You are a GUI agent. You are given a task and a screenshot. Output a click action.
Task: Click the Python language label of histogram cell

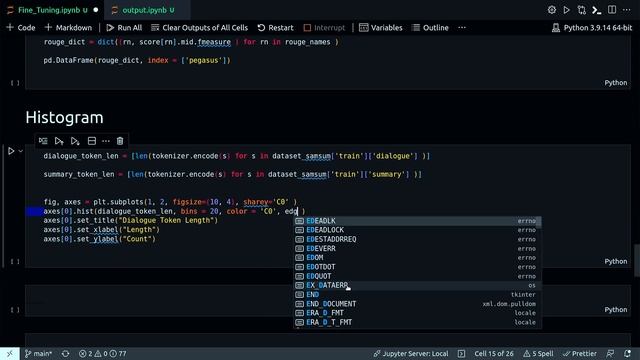pos(616,261)
